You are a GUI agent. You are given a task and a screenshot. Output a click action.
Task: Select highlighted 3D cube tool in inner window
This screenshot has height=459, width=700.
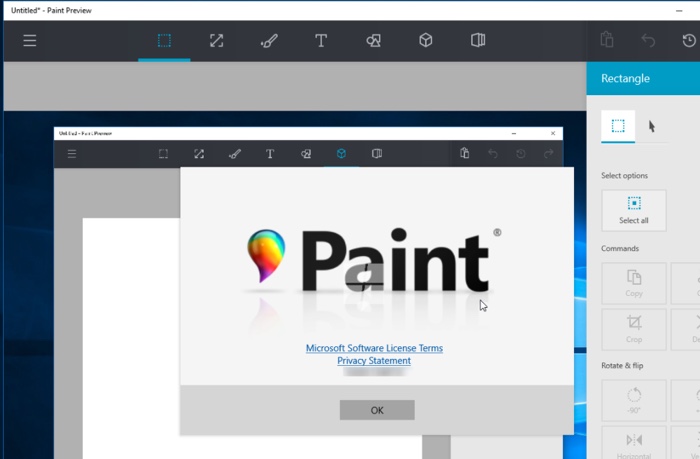pos(341,154)
